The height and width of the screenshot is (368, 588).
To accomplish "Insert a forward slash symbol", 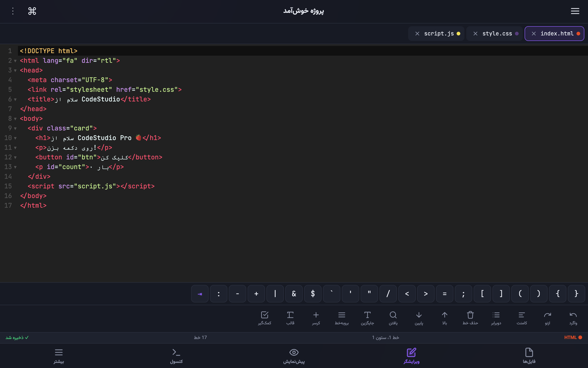I will [388, 294].
